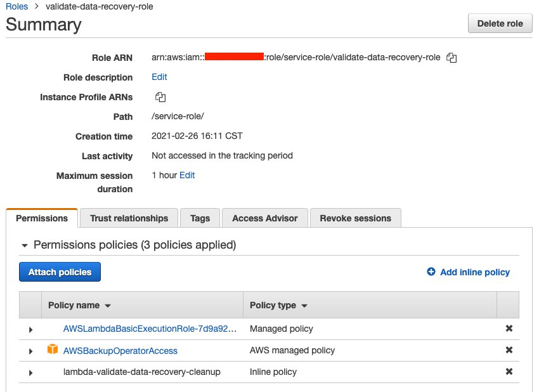Remove lambda-validate-data-recovery-cleanup via X icon
The image size is (539, 392).
509,372
